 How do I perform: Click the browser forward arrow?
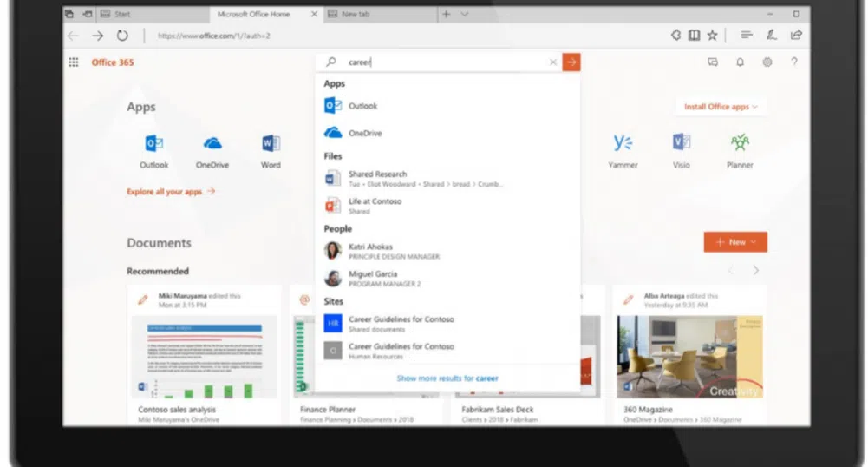point(97,36)
